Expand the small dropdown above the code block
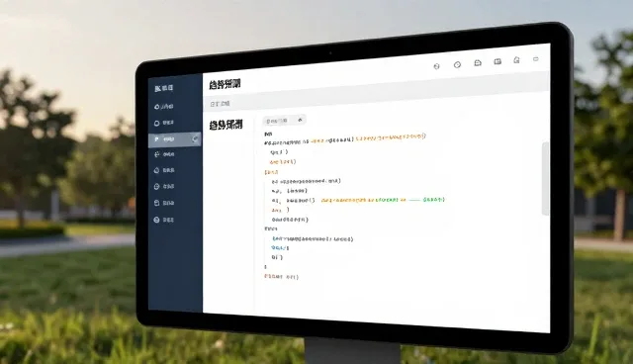Screen dimensions: 633x364 pos(284,121)
